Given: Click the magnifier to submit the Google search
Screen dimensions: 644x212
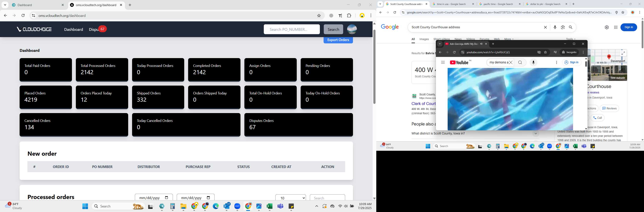Looking at the screenshot, I should tap(571, 27).
